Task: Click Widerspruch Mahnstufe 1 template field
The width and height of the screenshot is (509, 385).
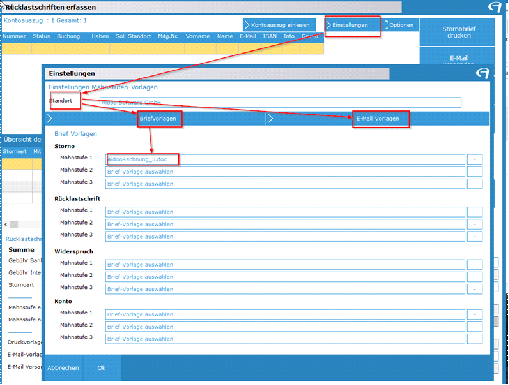Action: point(285,265)
